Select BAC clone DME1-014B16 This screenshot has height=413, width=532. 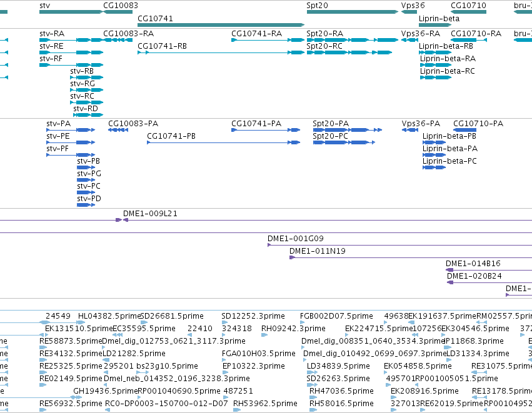[x=489, y=271]
